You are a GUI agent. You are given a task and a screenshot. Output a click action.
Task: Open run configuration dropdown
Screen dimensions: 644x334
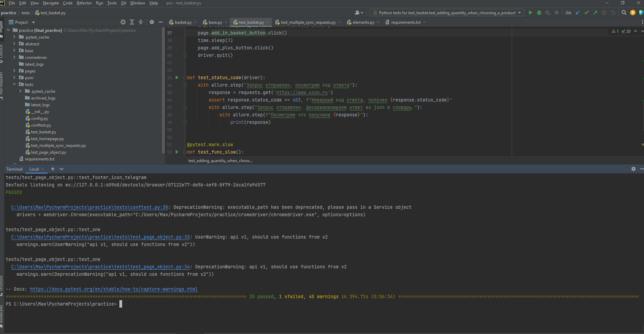(x=447, y=13)
